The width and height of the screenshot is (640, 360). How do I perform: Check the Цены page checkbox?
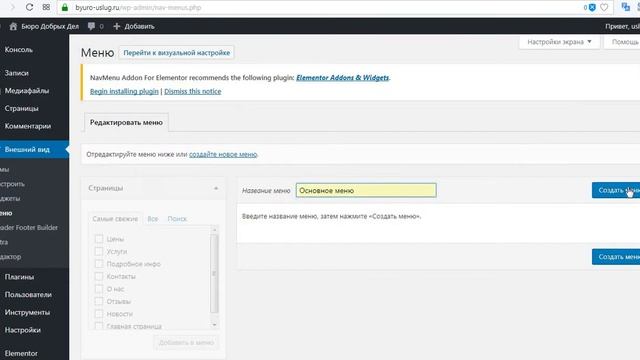pyautogui.click(x=99, y=239)
